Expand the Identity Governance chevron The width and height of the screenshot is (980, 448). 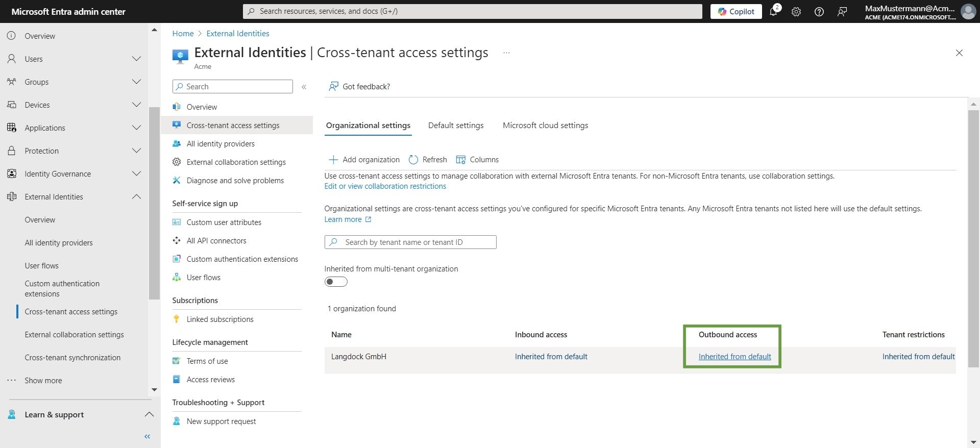click(136, 173)
